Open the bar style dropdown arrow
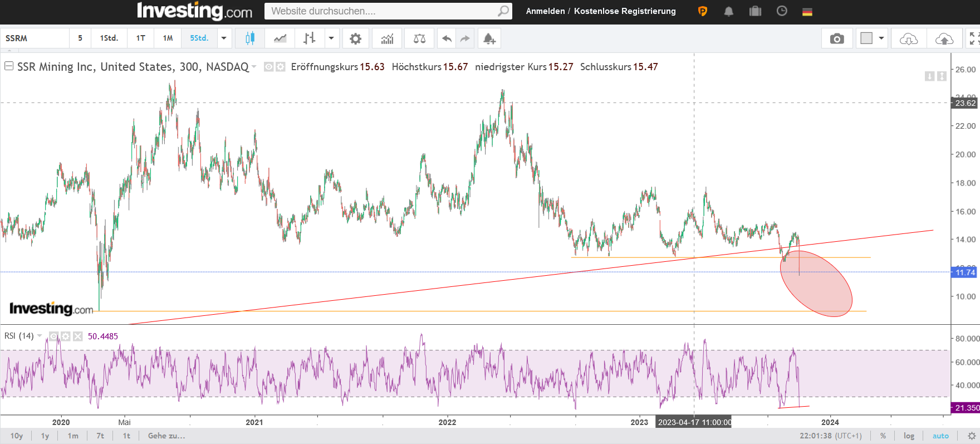 pos(331,38)
